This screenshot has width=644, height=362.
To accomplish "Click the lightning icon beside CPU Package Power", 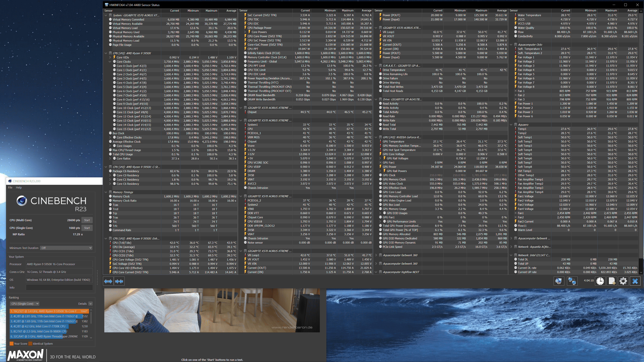I will [245, 28].
